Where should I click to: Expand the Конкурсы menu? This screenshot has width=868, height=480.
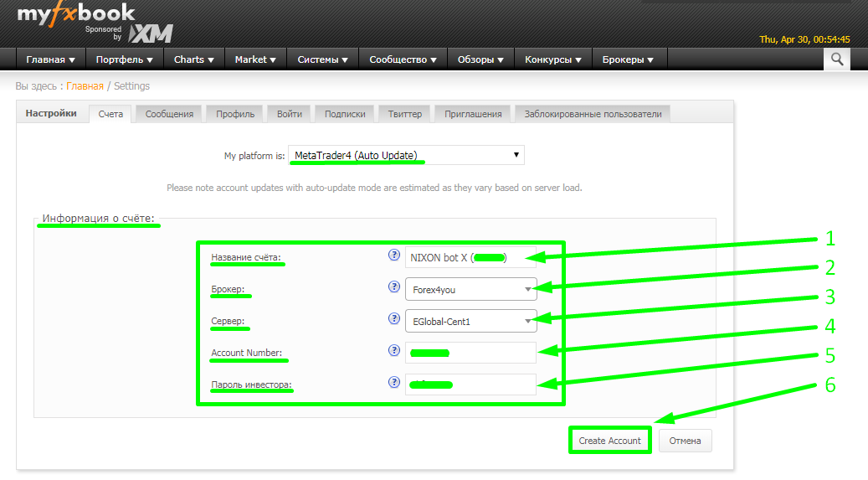(x=553, y=59)
